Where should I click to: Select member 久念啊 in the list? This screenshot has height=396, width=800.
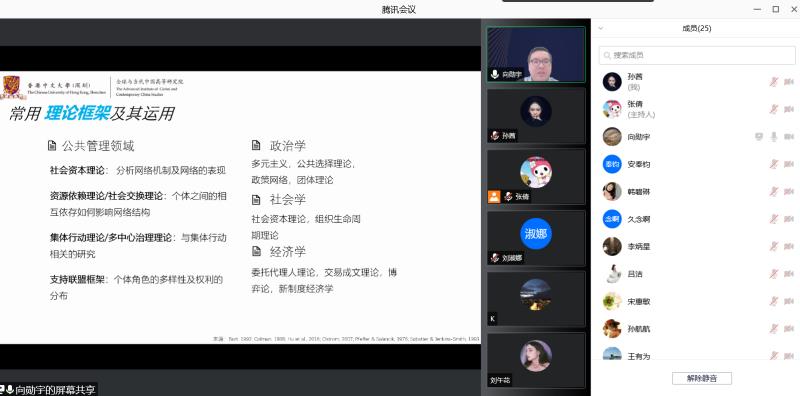697,219
